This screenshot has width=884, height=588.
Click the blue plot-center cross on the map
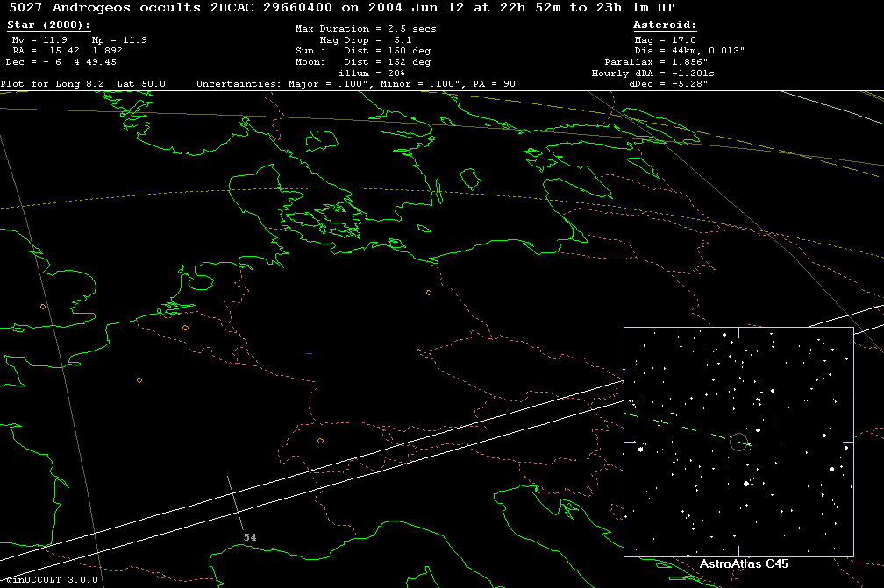coord(310,353)
